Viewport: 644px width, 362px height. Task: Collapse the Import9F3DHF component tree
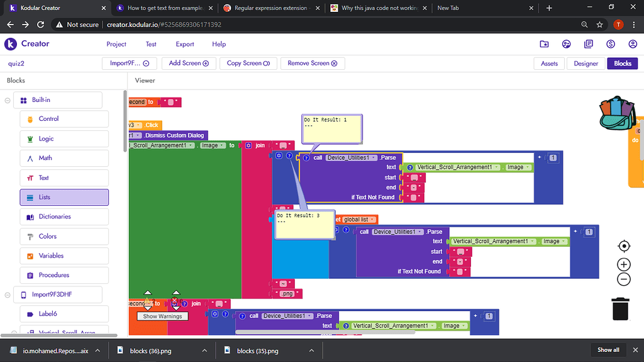[x=8, y=295]
